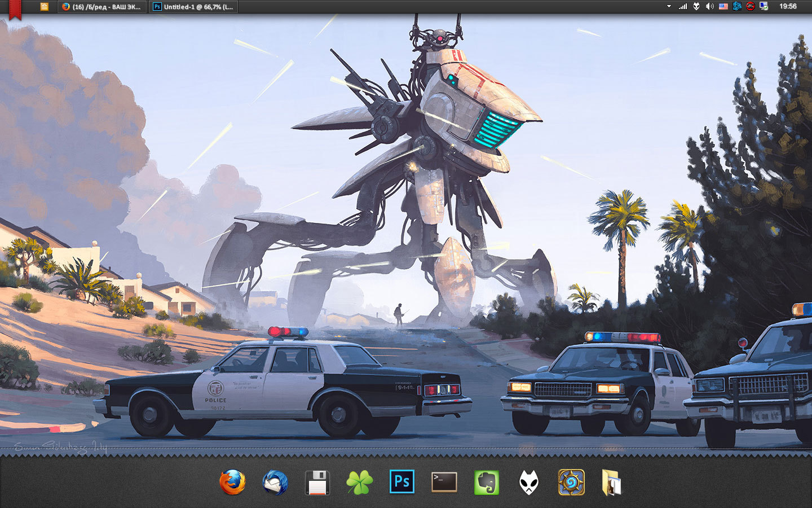Click the network signal strength icon
Viewport: 812px width, 508px height.
click(x=683, y=7)
